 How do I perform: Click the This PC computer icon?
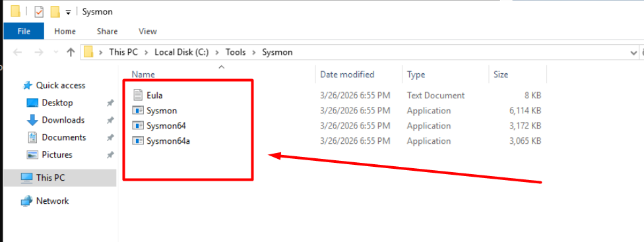tap(26, 177)
